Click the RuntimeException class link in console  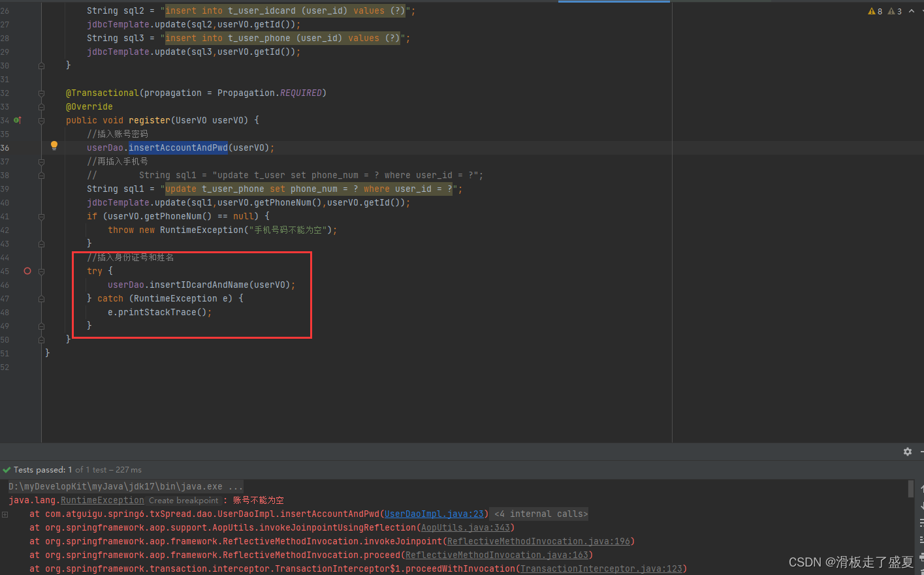coord(102,501)
